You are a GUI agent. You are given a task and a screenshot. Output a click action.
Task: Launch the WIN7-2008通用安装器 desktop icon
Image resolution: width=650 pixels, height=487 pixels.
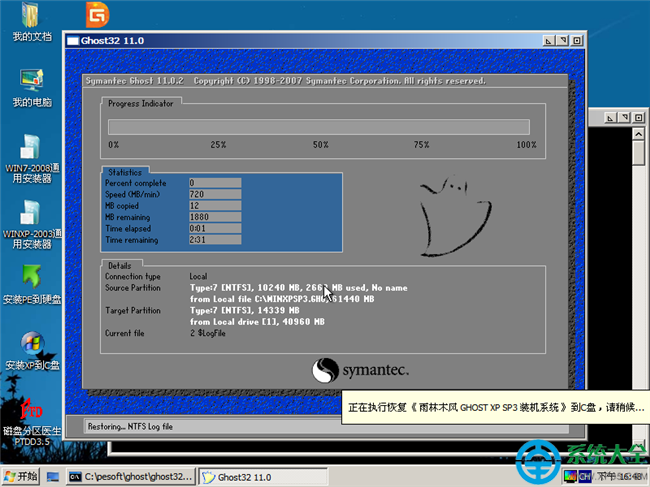(32, 158)
